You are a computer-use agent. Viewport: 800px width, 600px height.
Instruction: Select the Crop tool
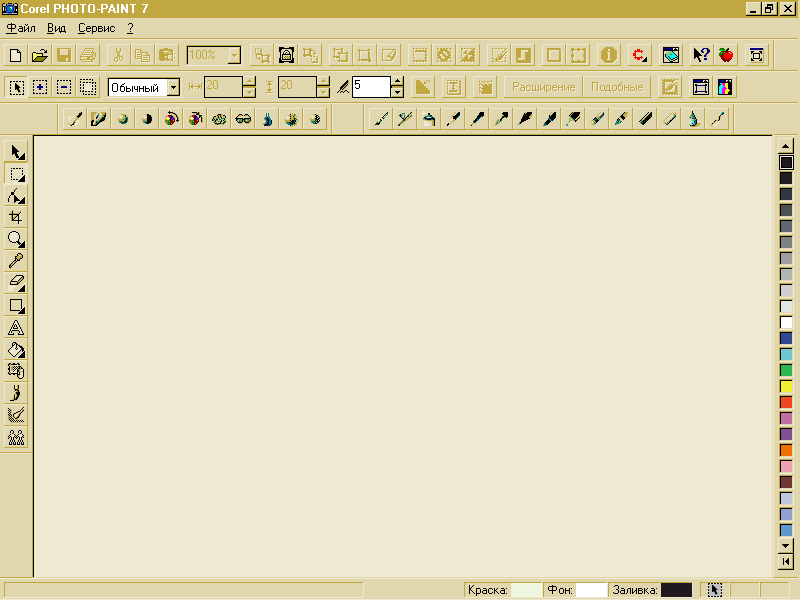coord(16,217)
